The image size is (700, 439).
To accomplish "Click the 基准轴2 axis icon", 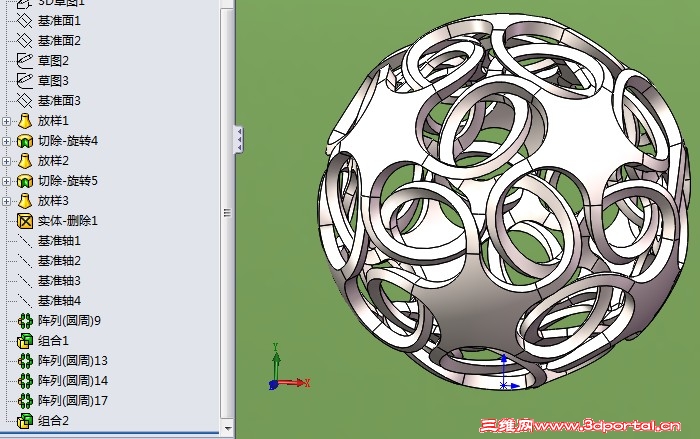I will 25,261.
